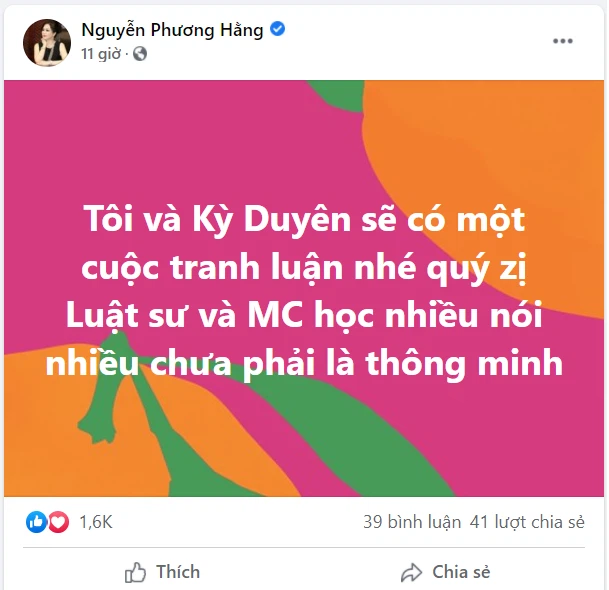Open the 11 giờ timestamp link
609x590 pixels.
[101, 54]
